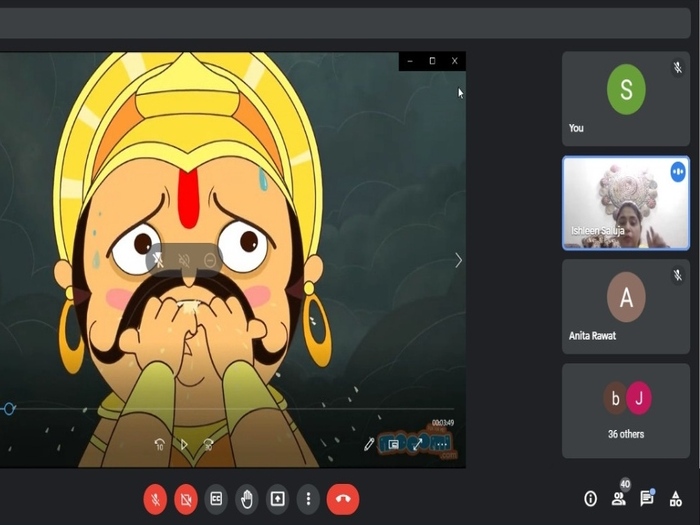Open the three-dot more options menu
The height and width of the screenshot is (525, 700).
click(x=308, y=498)
